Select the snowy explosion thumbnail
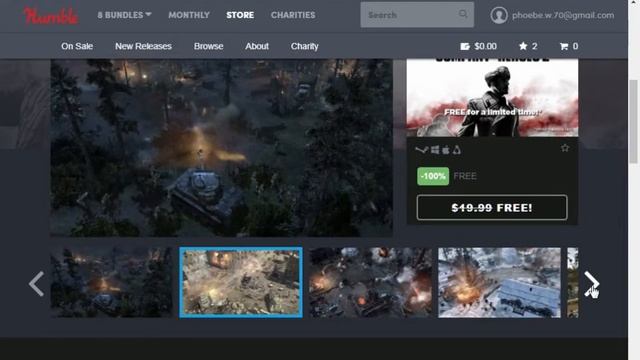The image size is (640, 360). tap(499, 282)
